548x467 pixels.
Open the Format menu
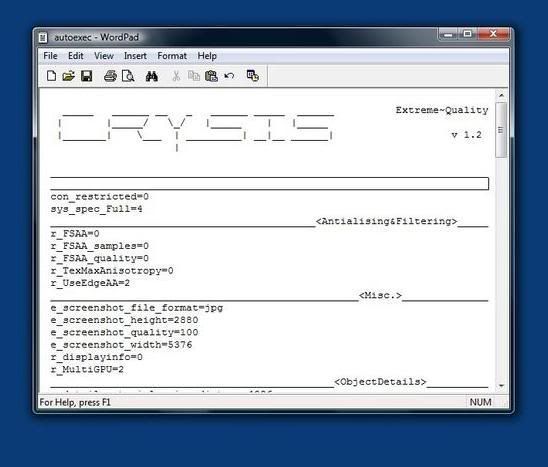click(x=172, y=56)
